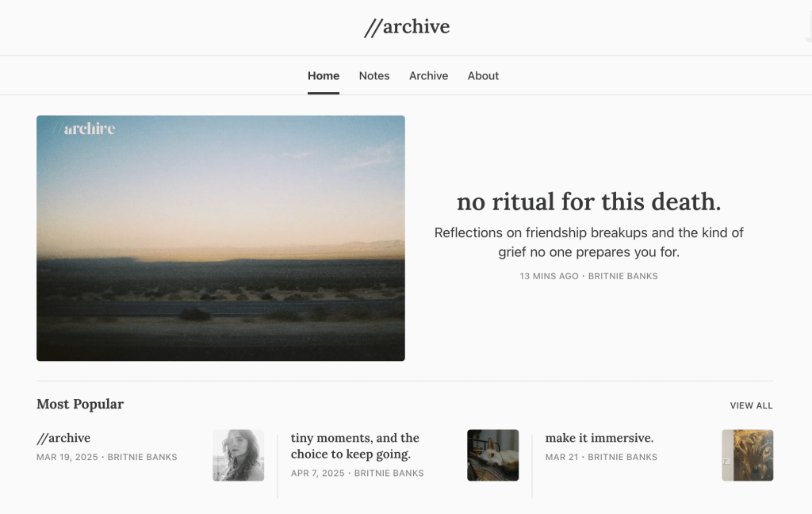Click VIEW ALL popular posts
Screen dimensions: 812x514
tap(752, 405)
